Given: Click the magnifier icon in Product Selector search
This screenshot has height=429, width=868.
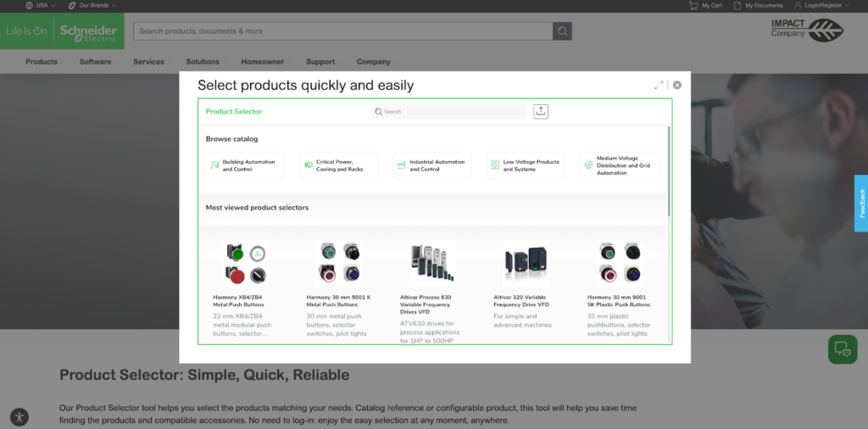Looking at the screenshot, I should tap(379, 111).
